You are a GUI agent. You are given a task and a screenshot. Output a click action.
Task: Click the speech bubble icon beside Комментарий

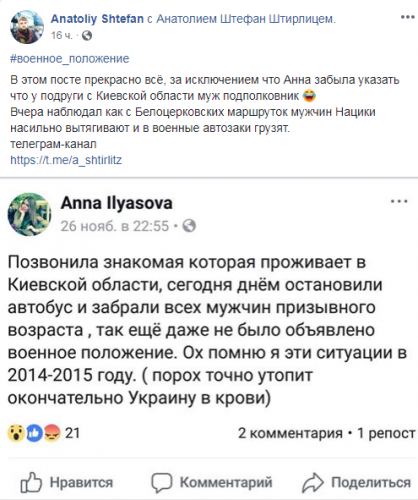(x=162, y=483)
